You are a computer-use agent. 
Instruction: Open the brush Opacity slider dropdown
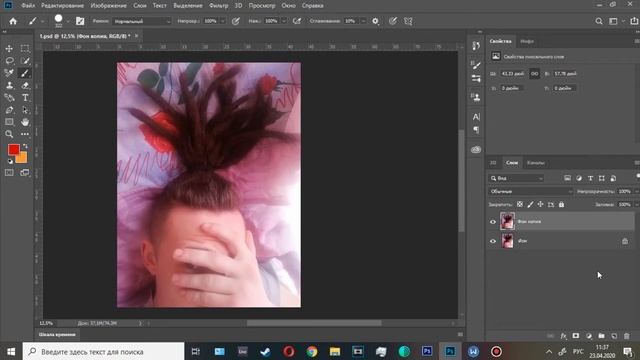click(223, 21)
